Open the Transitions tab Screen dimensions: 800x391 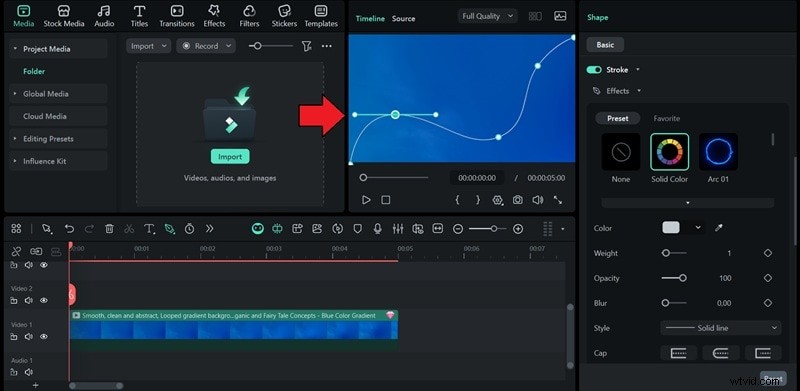point(177,16)
